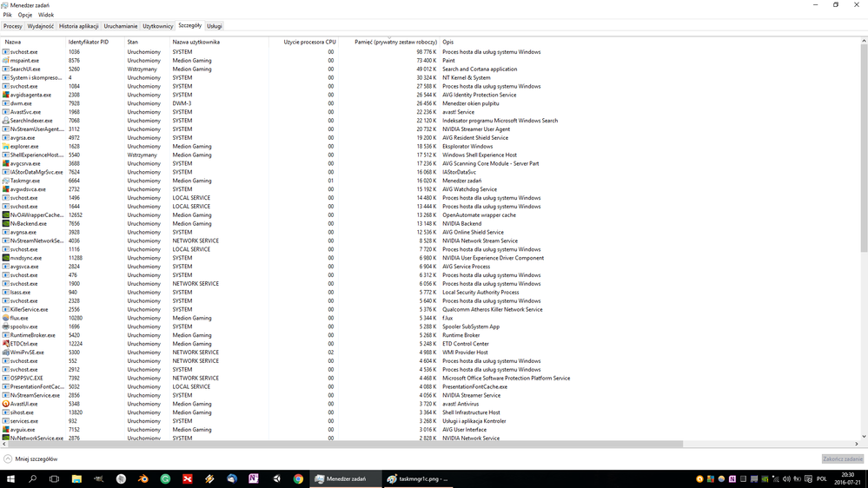Sort by Użycie procesora CPU header
This screenshot has height=488, width=868.
[x=309, y=42]
